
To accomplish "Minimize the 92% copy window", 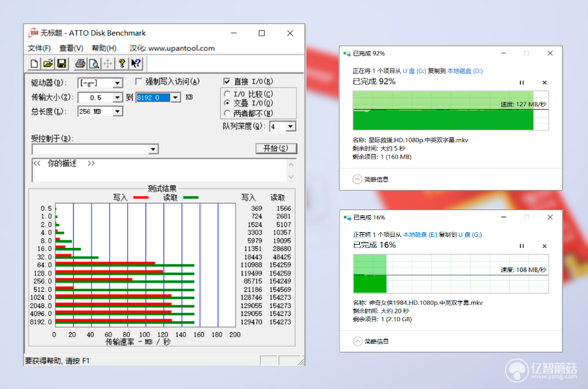I will [504, 54].
